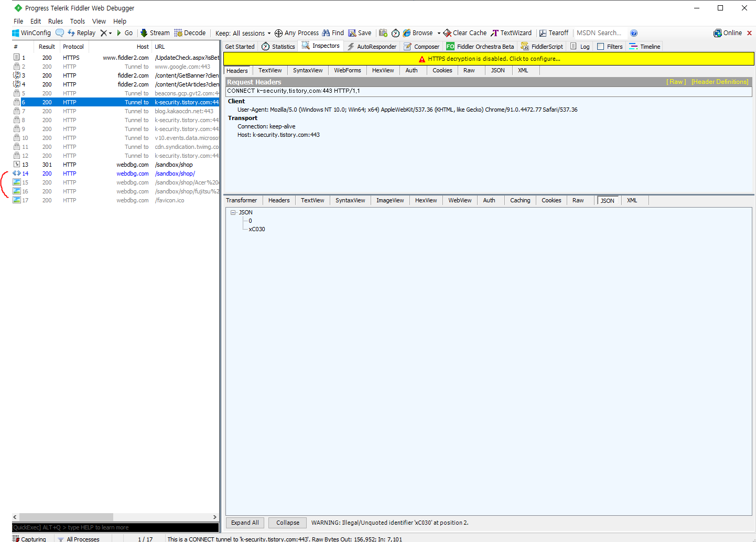
Task: Click the HTTPS decryption disabled warning bar
Action: [x=489, y=59]
